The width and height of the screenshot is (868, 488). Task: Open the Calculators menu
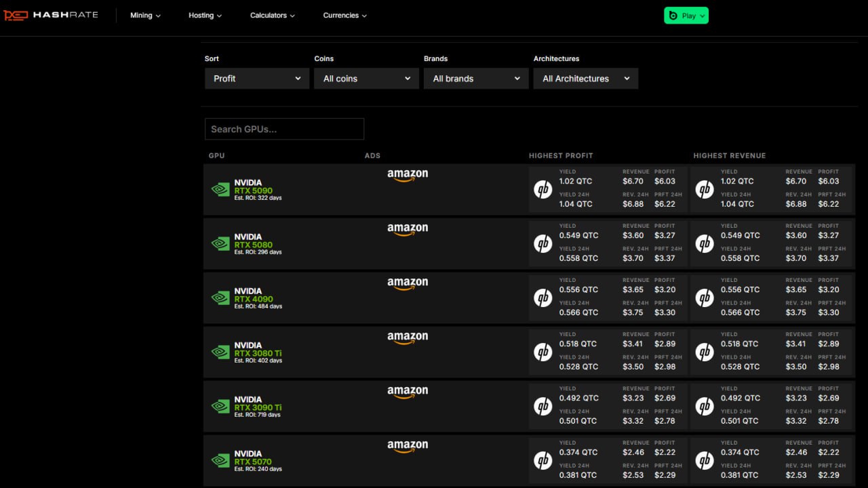click(x=273, y=16)
